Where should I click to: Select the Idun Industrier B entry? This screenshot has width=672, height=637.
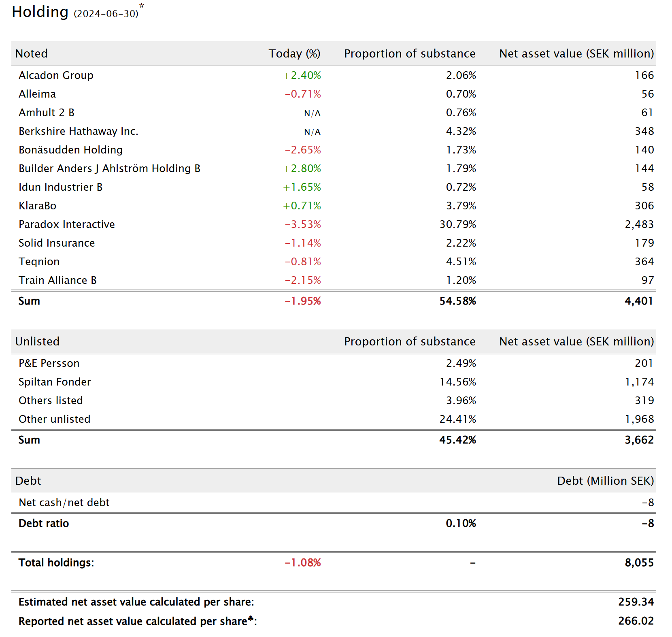click(60, 187)
